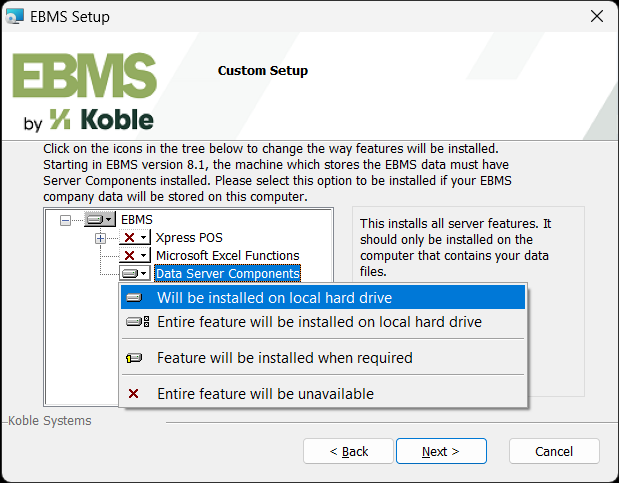Click the red X unavailable icon in menu
Screen dimensions: 619x483
point(134,394)
